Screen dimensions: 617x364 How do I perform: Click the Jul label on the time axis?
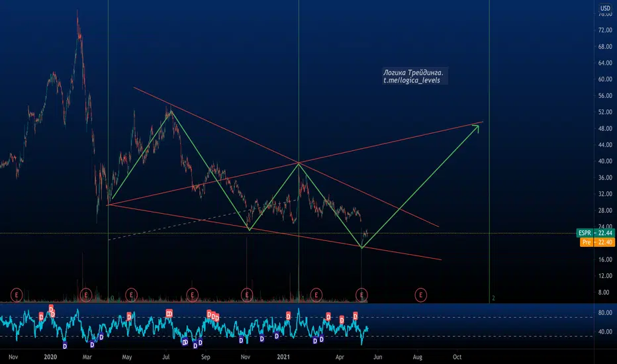[x=166, y=357]
